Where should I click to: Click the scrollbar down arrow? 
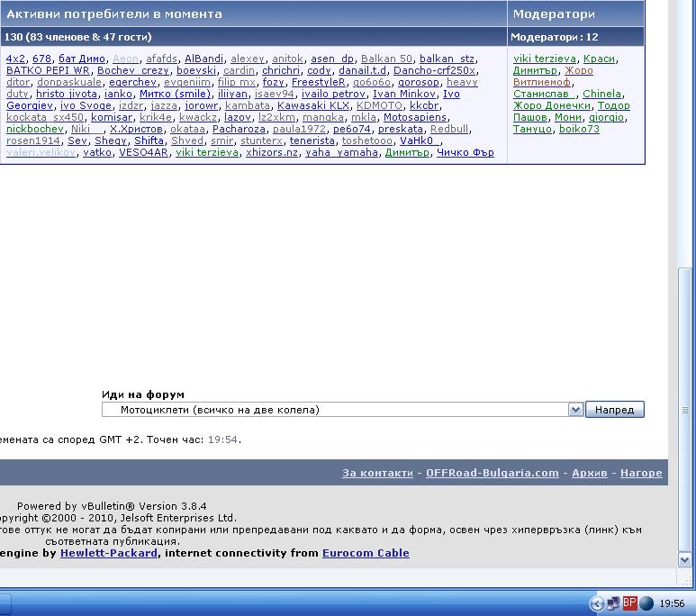684,560
